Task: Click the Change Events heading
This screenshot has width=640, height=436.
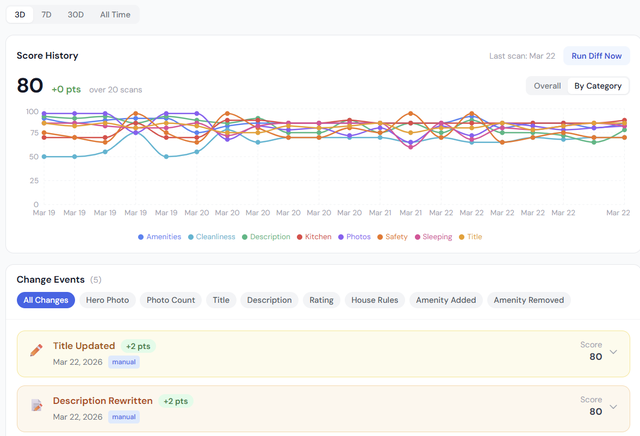Action: tap(51, 280)
